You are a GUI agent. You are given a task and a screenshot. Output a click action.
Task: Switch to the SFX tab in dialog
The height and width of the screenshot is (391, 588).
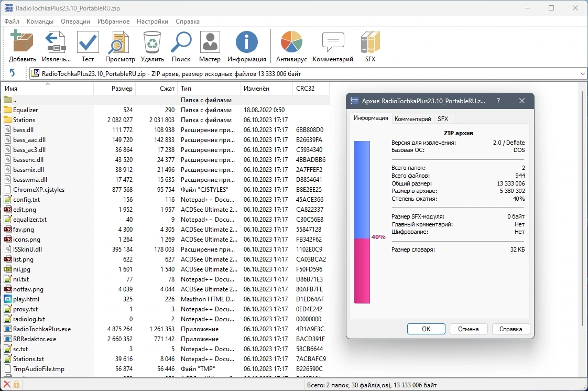443,119
